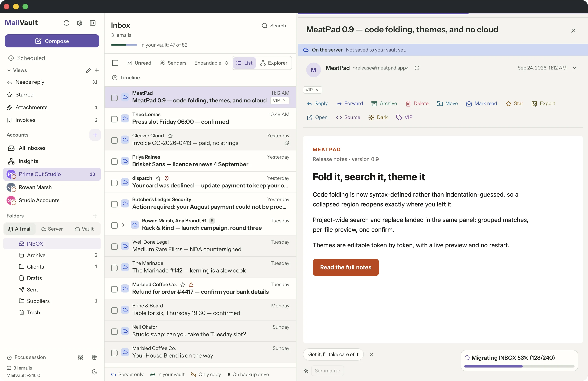The height and width of the screenshot is (381, 588).
Task: Star the Cleaver Cloud sender
Action: 170,136
